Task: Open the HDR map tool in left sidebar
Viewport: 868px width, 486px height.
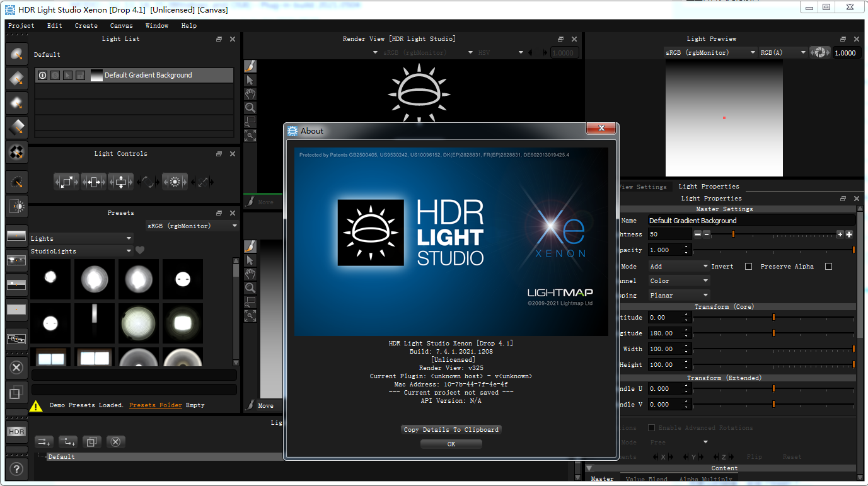Action: click(16, 431)
